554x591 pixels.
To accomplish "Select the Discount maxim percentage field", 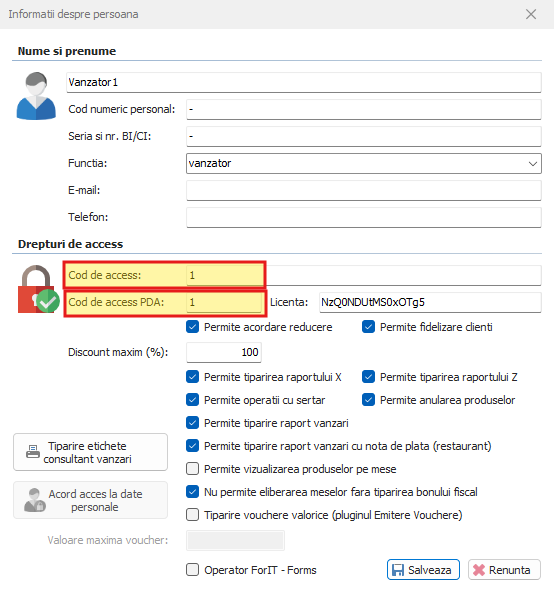I will coord(224,352).
